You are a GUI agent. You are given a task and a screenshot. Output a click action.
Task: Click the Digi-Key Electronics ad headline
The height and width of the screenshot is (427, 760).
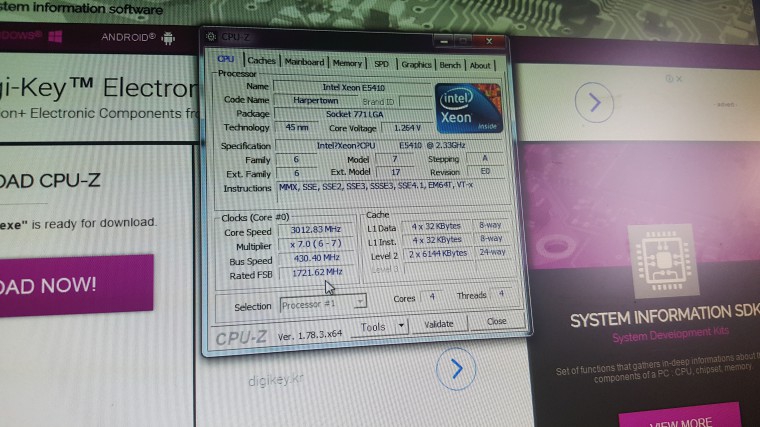pos(99,89)
